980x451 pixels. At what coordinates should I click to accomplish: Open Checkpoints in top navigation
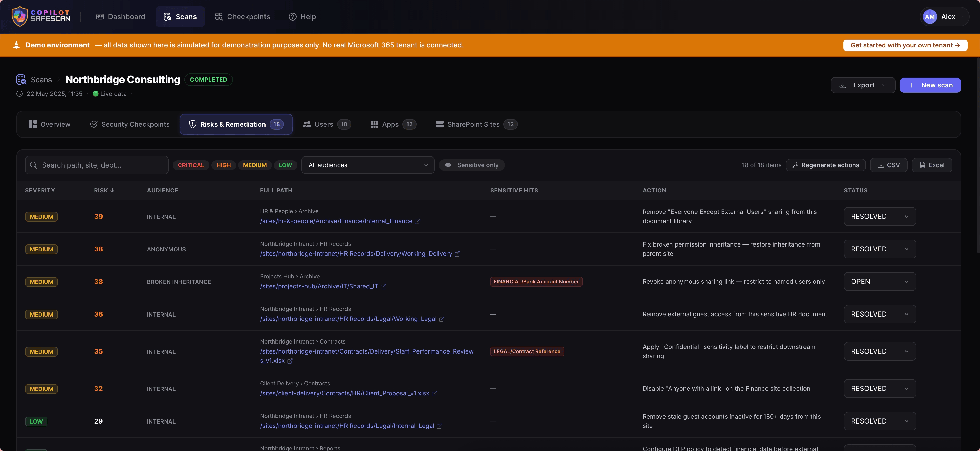point(243,17)
